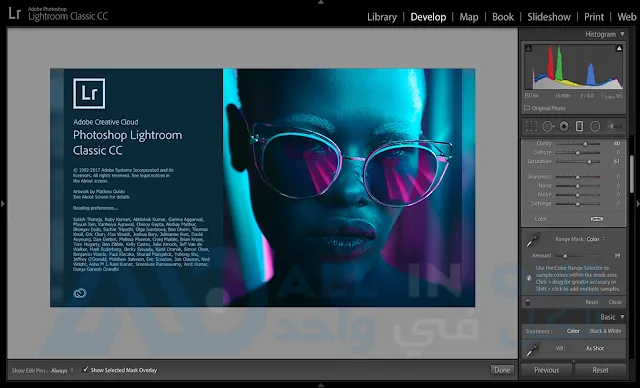This screenshot has width=640, height=388.
Task: Switch to the Print module
Action: [593, 17]
